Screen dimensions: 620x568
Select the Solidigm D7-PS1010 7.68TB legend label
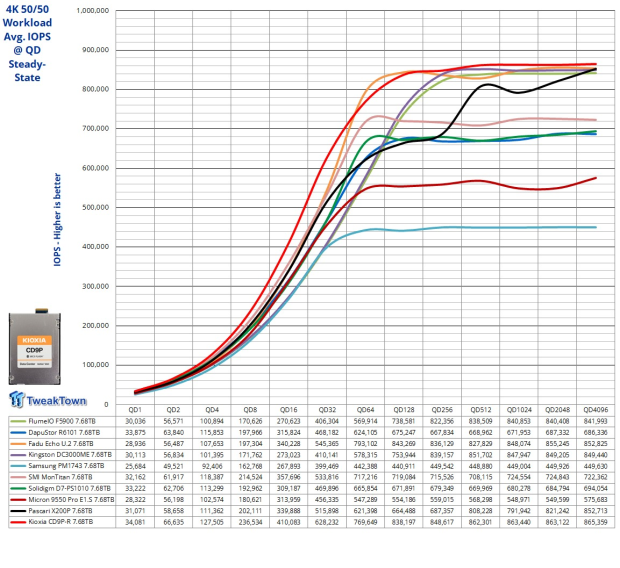(x=70, y=488)
